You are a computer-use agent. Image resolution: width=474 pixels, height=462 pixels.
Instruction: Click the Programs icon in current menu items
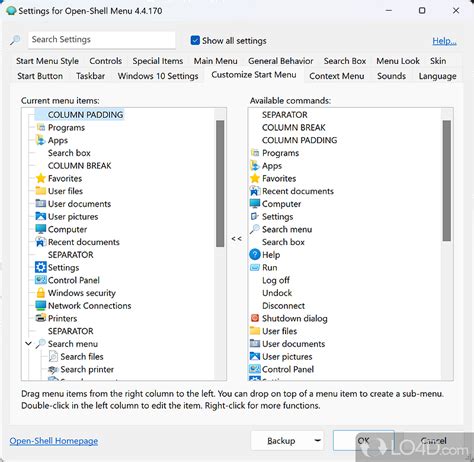click(41, 127)
